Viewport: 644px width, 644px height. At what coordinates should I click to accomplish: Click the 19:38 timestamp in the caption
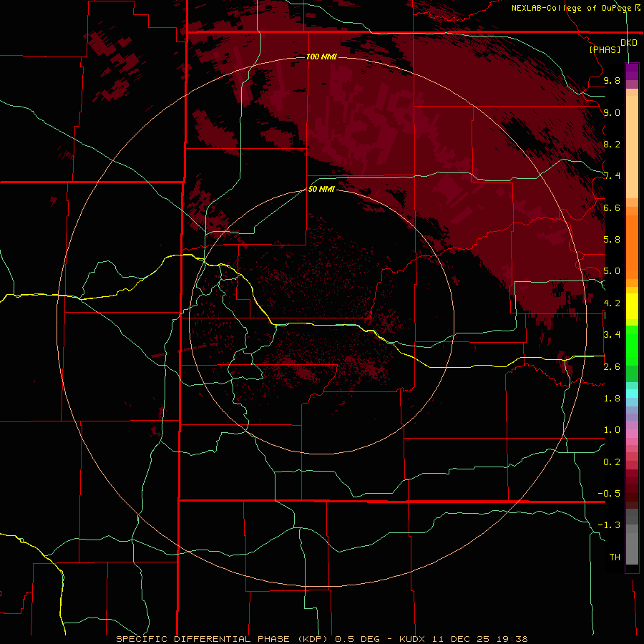click(x=512, y=639)
